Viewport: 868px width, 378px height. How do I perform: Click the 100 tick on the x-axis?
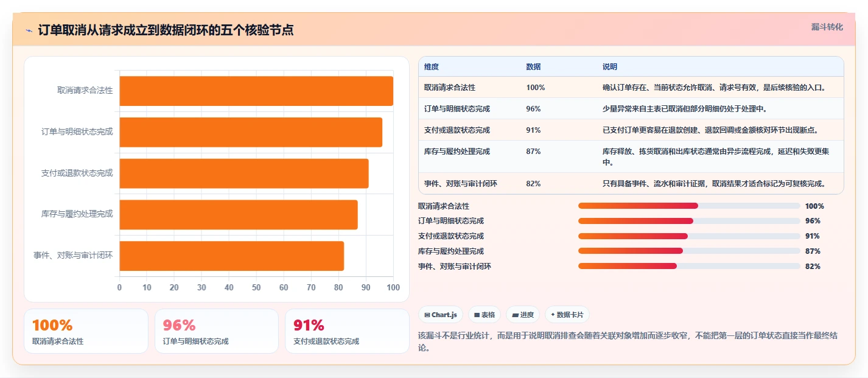[x=393, y=287]
